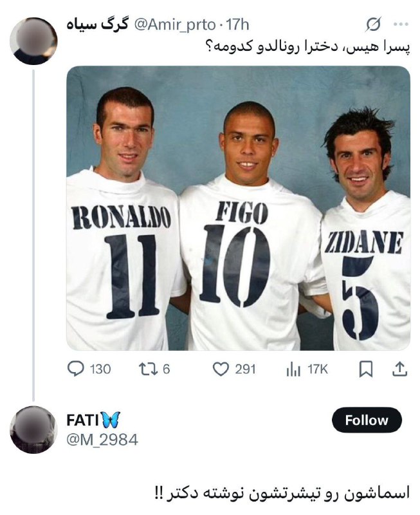Image resolution: width=420 pixels, height=515 pixels.
Task: Follow the FATI account
Action: [x=367, y=420]
